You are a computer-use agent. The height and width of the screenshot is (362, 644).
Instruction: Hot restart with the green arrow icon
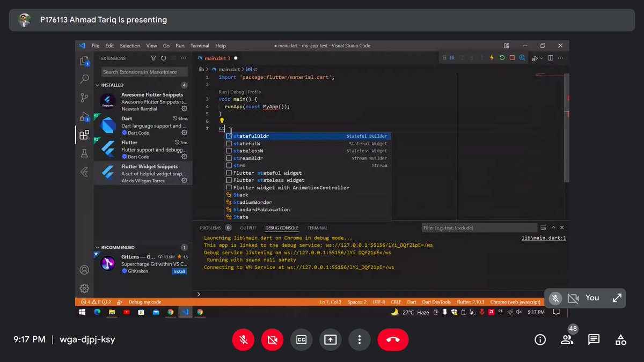[x=502, y=58]
